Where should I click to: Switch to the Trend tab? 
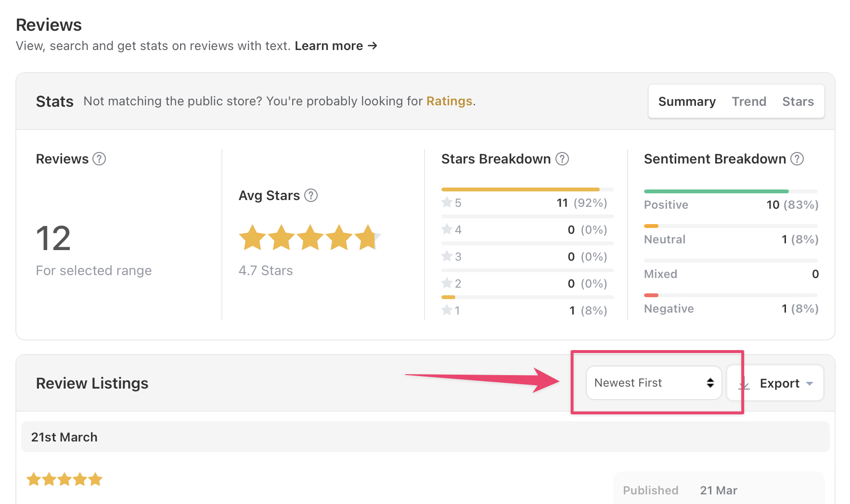pos(748,101)
